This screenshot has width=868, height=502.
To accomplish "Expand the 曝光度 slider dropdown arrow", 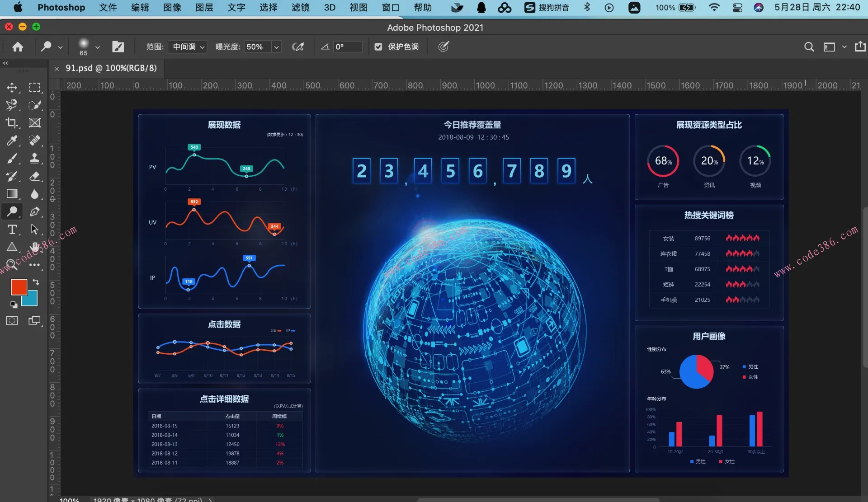I will point(277,47).
